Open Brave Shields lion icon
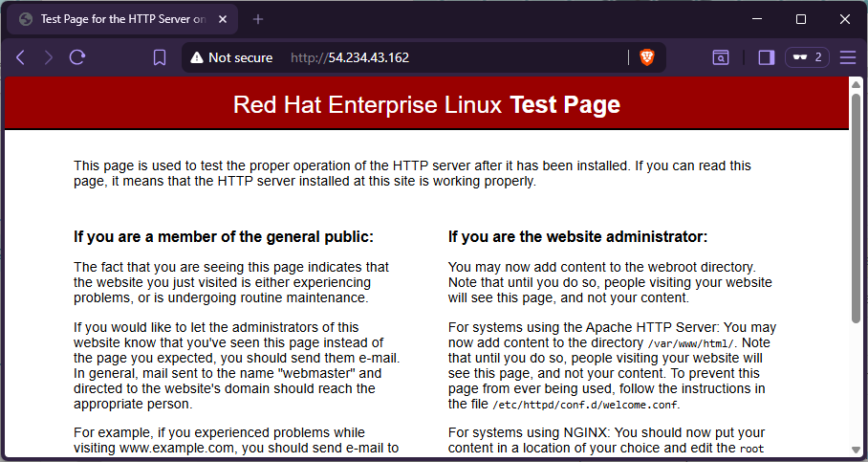Screen dimensions: 868x462 click(646, 57)
